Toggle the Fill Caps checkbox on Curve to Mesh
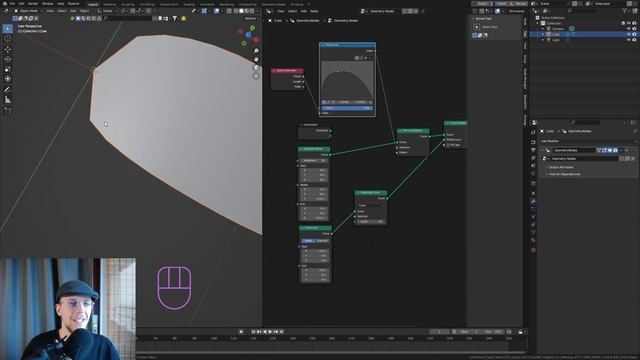Screen dimensions: 640x360 (x=448, y=145)
